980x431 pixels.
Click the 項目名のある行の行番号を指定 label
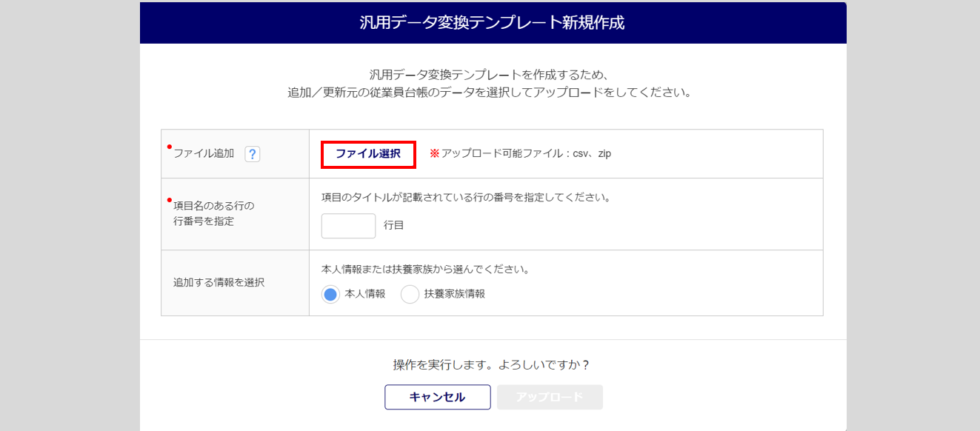213,213
